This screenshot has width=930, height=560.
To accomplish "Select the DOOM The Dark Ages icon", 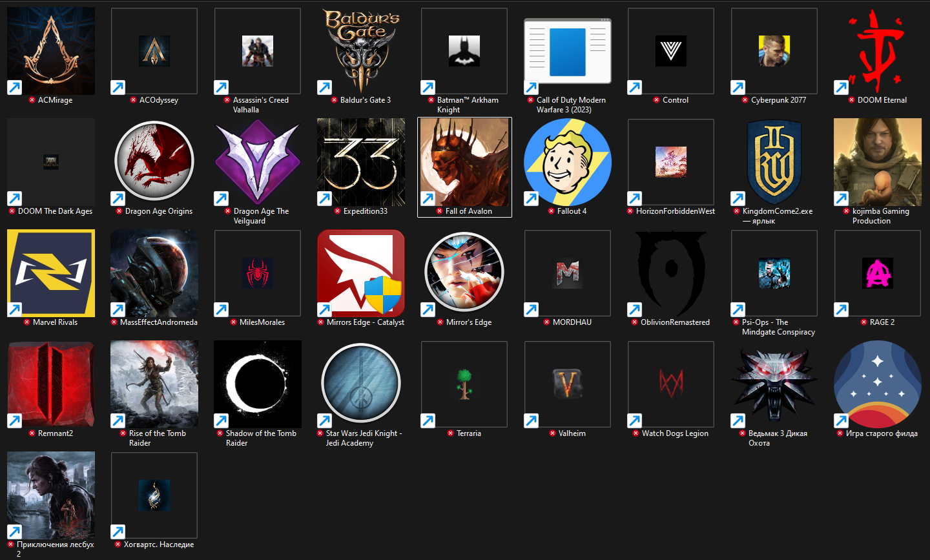I will click(x=51, y=162).
